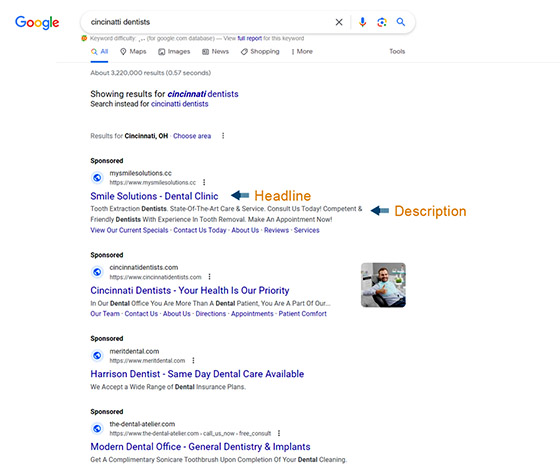Open the three-dot menu beside Choose area
Viewport: 560px width, 470px height.
223,136
